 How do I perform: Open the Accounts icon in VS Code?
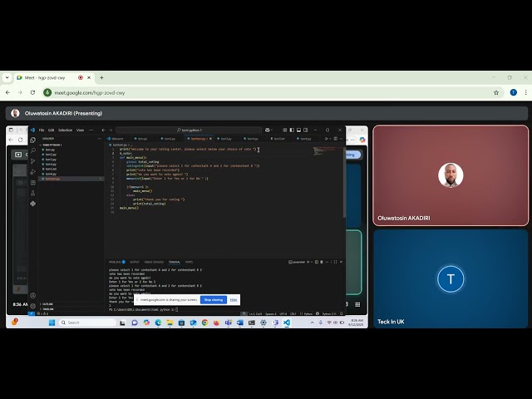point(33,296)
